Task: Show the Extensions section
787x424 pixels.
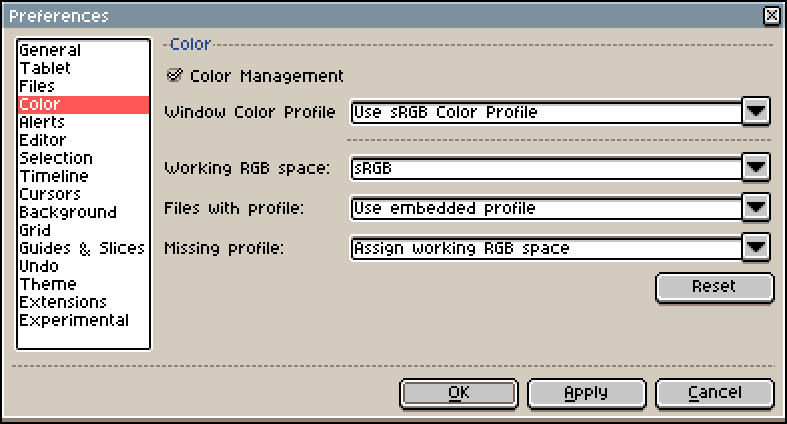Action: tap(63, 302)
